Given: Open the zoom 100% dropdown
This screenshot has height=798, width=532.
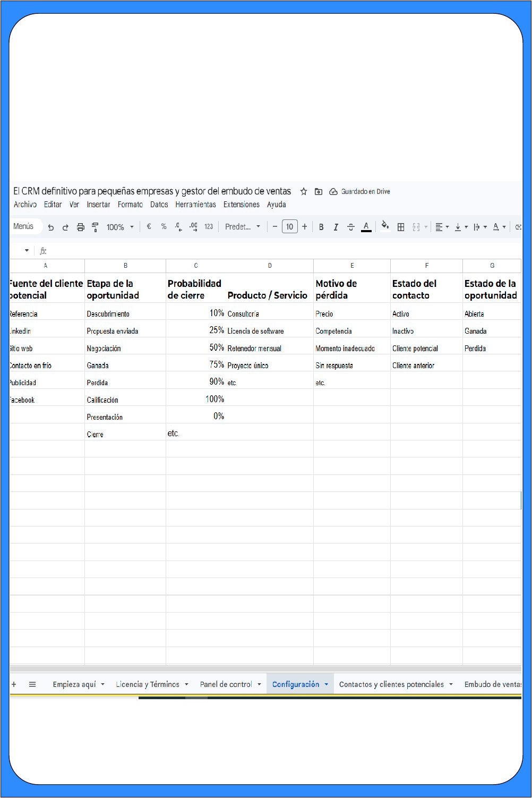Looking at the screenshot, I should 120,227.
